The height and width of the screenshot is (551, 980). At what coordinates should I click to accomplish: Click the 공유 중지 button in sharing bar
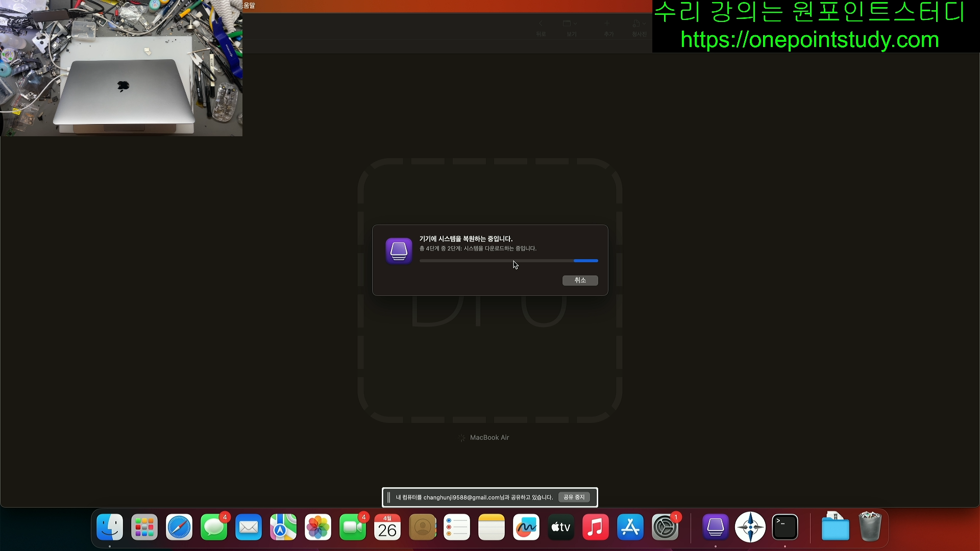point(574,497)
